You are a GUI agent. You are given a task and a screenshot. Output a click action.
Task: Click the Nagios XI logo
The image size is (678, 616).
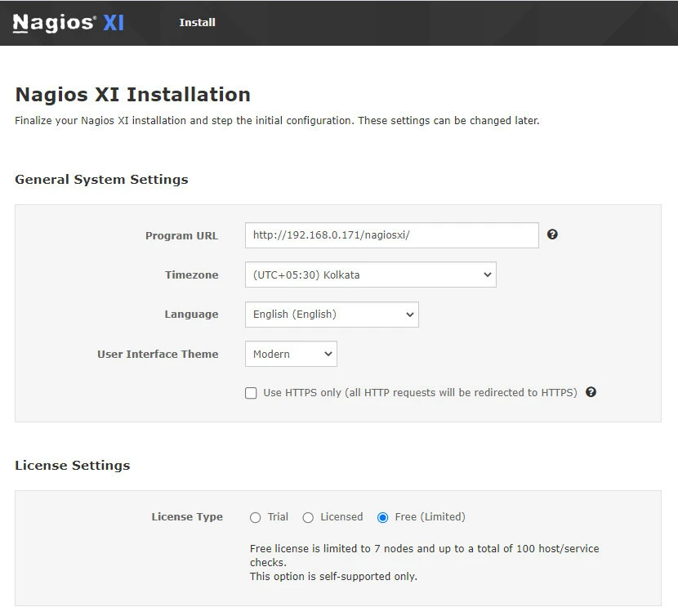click(x=69, y=23)
